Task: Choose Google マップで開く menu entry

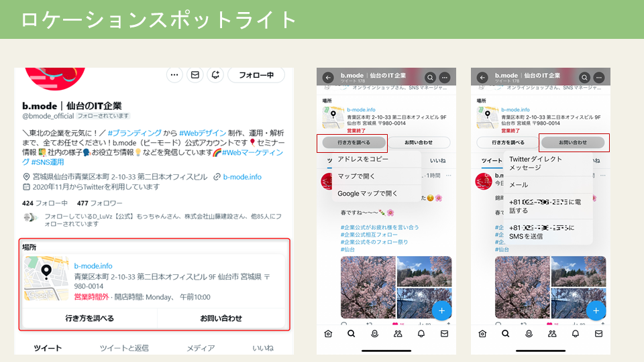Action: [x=376, y=193]
